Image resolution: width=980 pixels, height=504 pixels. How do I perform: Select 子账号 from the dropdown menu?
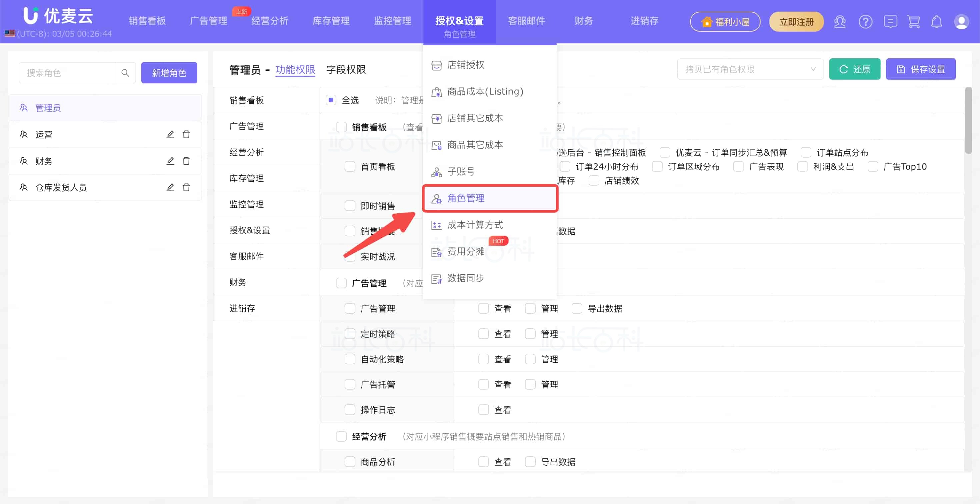click(461, 172)
